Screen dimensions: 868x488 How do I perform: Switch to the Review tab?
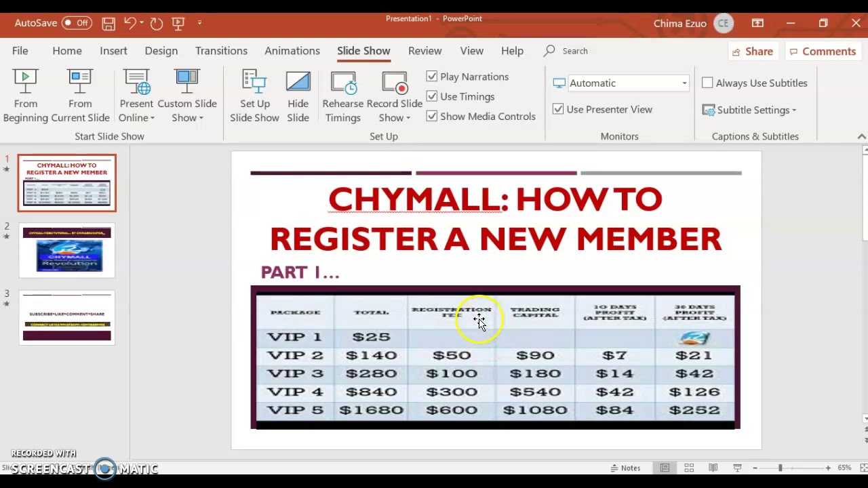click(425, 51)
